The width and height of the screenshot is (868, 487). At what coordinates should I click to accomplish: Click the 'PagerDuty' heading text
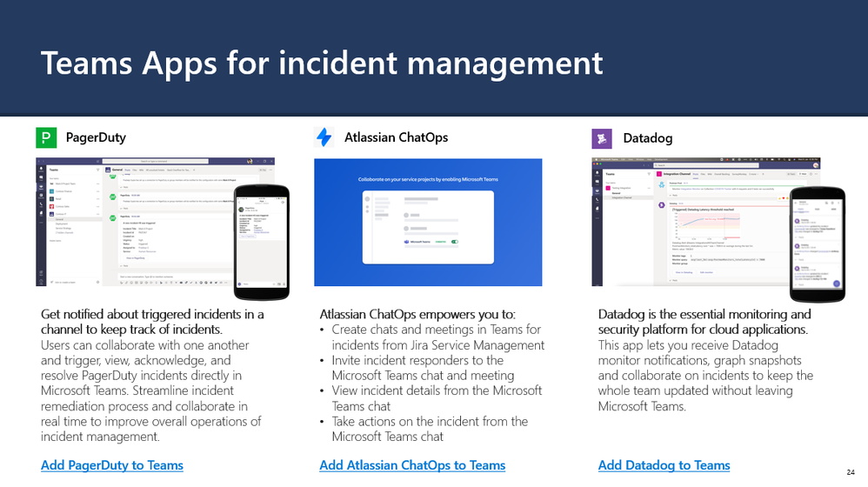(x=96, y=137)
